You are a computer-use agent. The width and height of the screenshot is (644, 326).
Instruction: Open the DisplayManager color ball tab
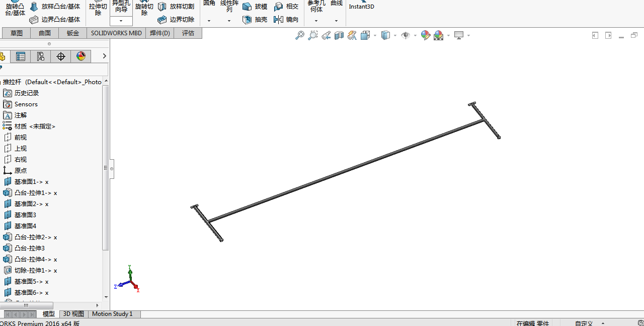(x=81, y=56)
